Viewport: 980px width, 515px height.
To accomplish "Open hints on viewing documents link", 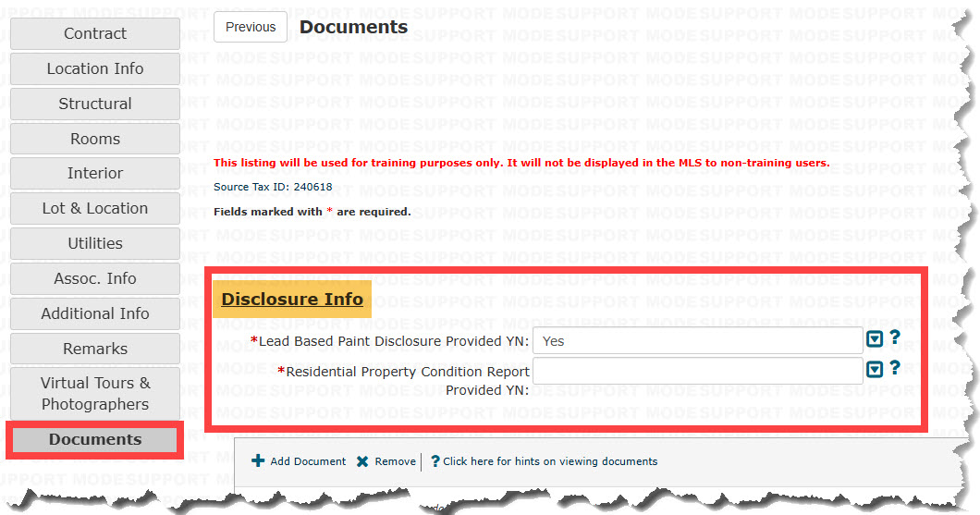I will (550, 461).
